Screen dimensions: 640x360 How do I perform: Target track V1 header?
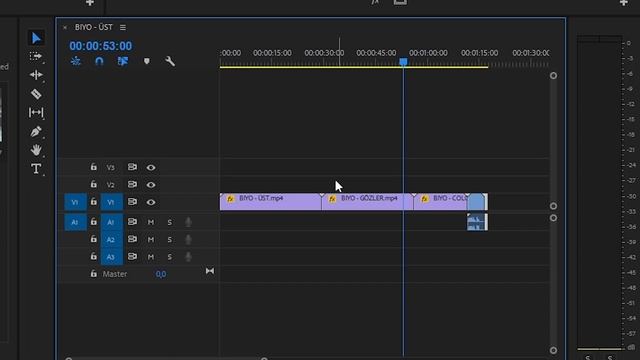point(111,202)
